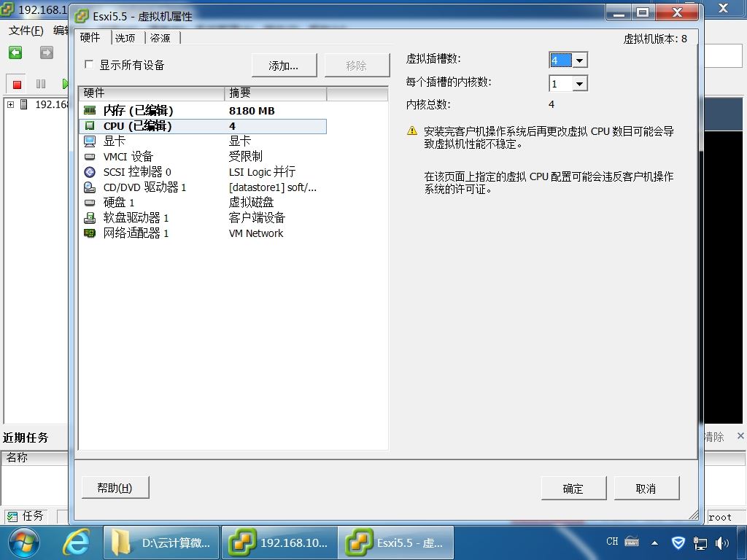Image resolution: width=747 pixels, height=560 pixels.
Task: Open the Windows Start menu
Action: coord(23,542)
